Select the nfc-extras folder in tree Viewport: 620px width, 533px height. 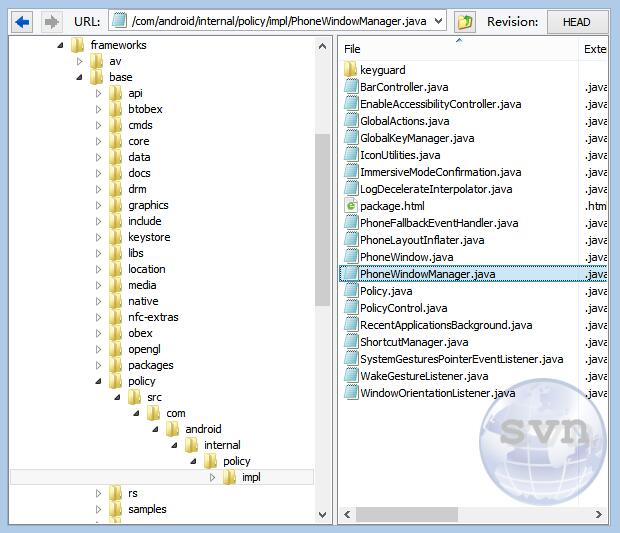point(153,317)
